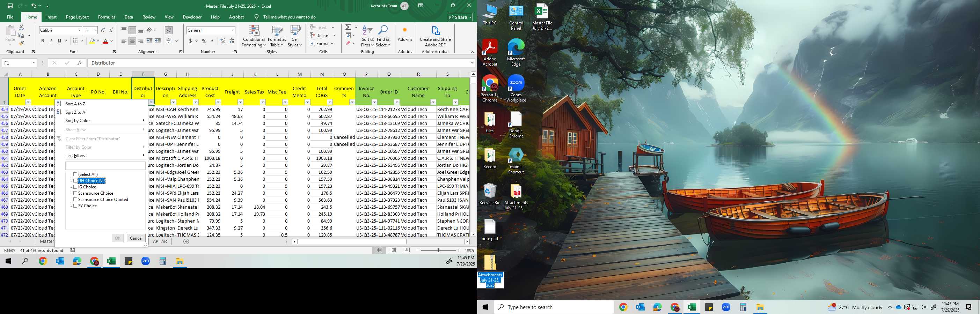
Task: Open the font size dropdown
Action: [x=95, y=30]
